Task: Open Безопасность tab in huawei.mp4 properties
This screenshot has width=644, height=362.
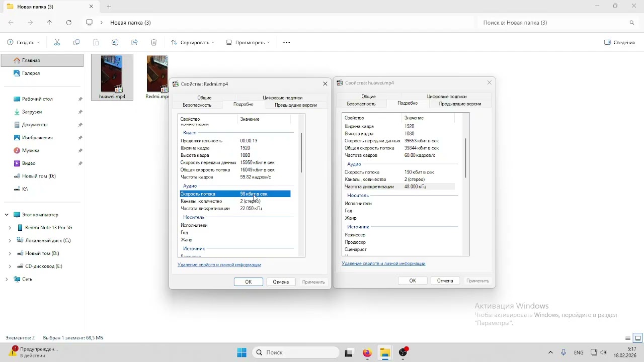Action: pos(361,104)
